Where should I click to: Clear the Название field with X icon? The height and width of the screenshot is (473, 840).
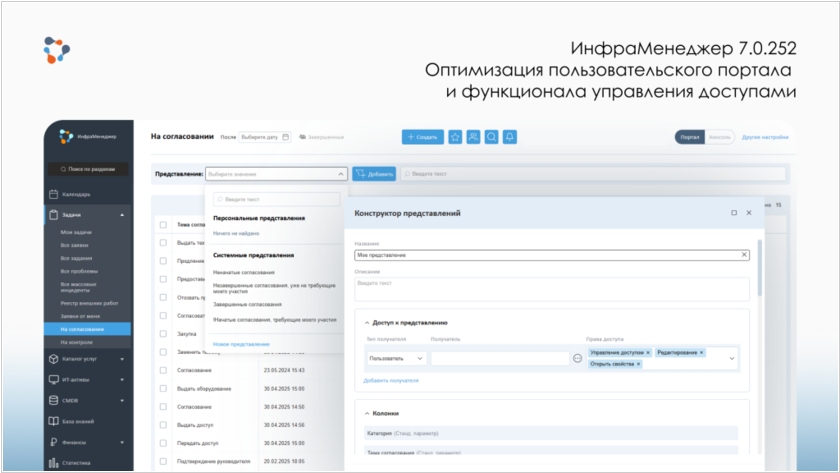tap(744, 255)
